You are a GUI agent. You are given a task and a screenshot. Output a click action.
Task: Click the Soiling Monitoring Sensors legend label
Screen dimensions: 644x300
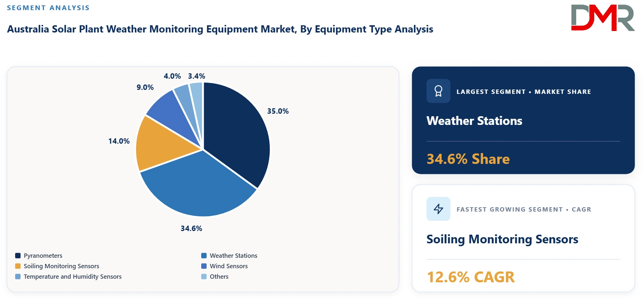[x=61, y=266]
